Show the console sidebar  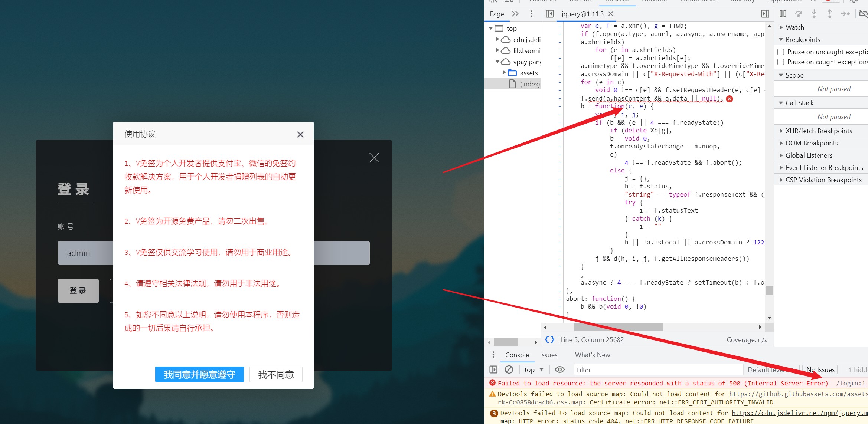point(494,369)
